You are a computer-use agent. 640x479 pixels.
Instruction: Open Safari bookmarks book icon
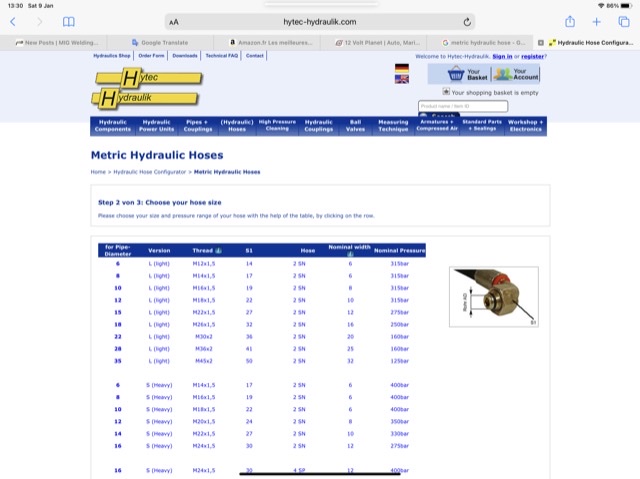69,22
